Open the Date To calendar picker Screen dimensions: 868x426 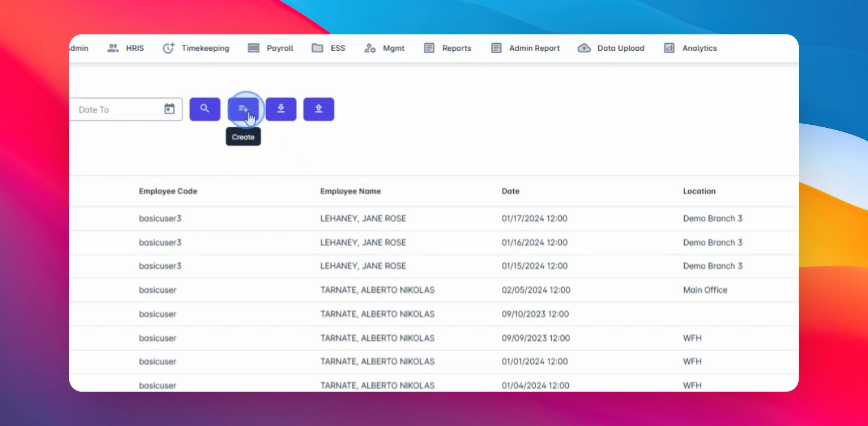[x=170, y=109]
